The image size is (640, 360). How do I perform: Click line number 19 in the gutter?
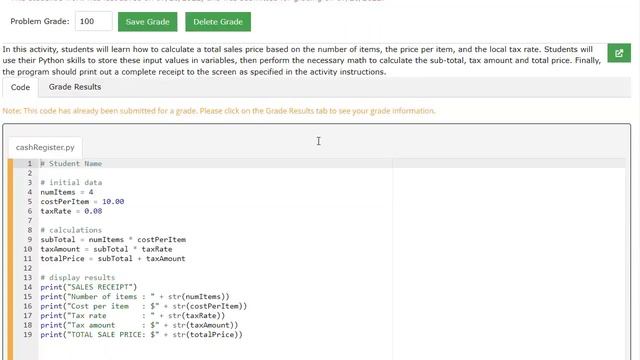coord(27,335)
